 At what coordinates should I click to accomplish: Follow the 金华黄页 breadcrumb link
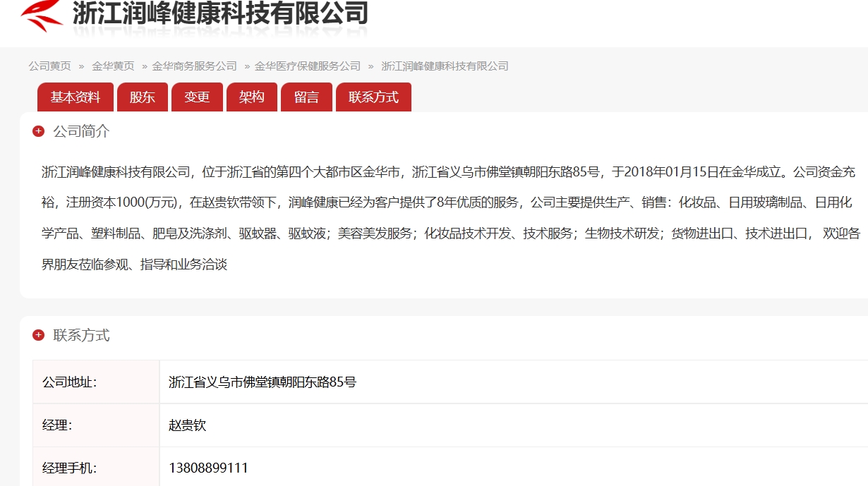(113, 66)
